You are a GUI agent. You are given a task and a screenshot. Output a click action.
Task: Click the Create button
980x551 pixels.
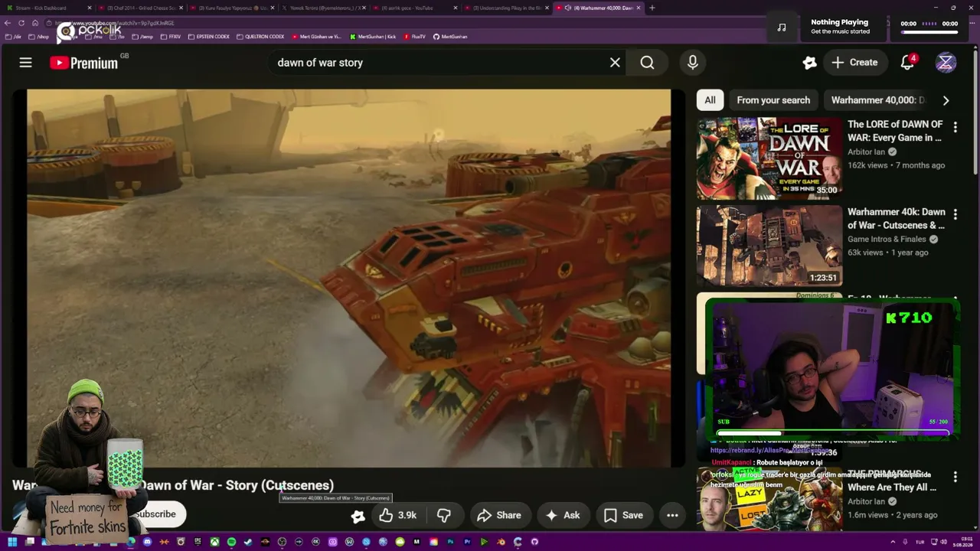[855, 63]
